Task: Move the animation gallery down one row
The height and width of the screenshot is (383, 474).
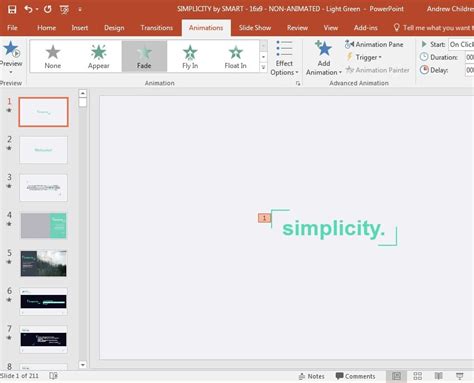Action: click(263, 57)
